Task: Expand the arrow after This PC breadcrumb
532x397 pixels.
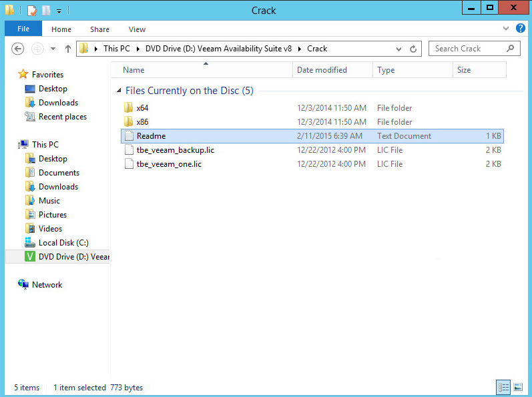Action: (x=138, y=49)
